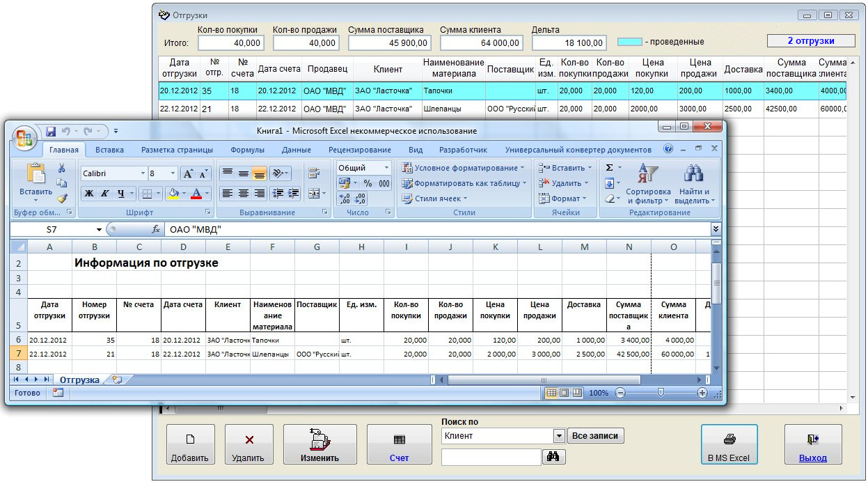The image size is (868, 484).
Task: Switch to the Вставка ribbon tab
Action: pyautogui.click(x=109, y=150)
